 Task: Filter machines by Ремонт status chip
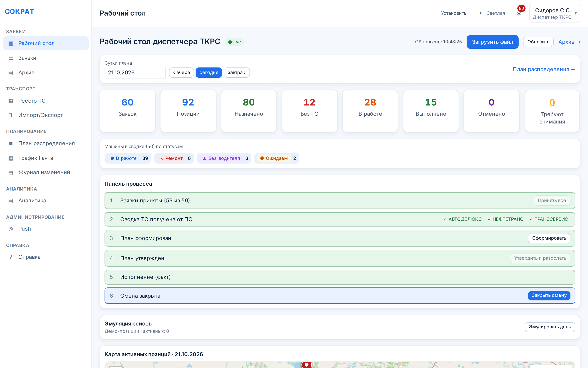[x=174, y=158]
